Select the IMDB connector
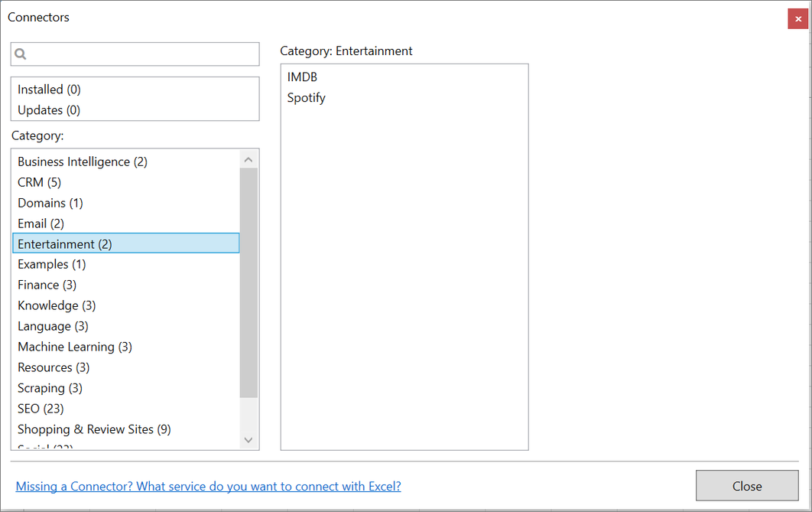Image resolution: width=812 pixels, height=512 pixels. pos(302,77)
